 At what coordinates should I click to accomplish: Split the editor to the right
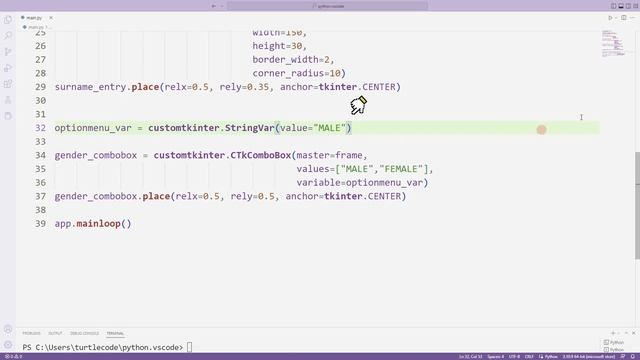click(x=624, y=18)
